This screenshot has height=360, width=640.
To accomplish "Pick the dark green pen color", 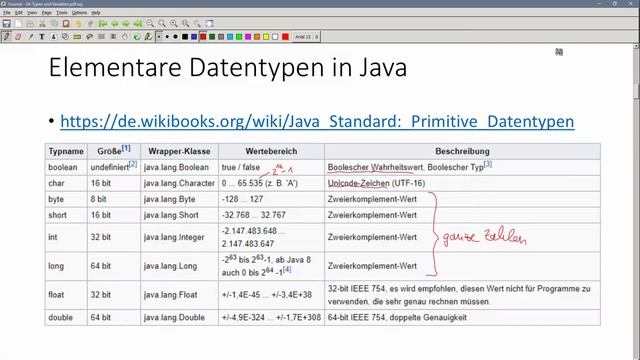I will [x=212, y=37].
